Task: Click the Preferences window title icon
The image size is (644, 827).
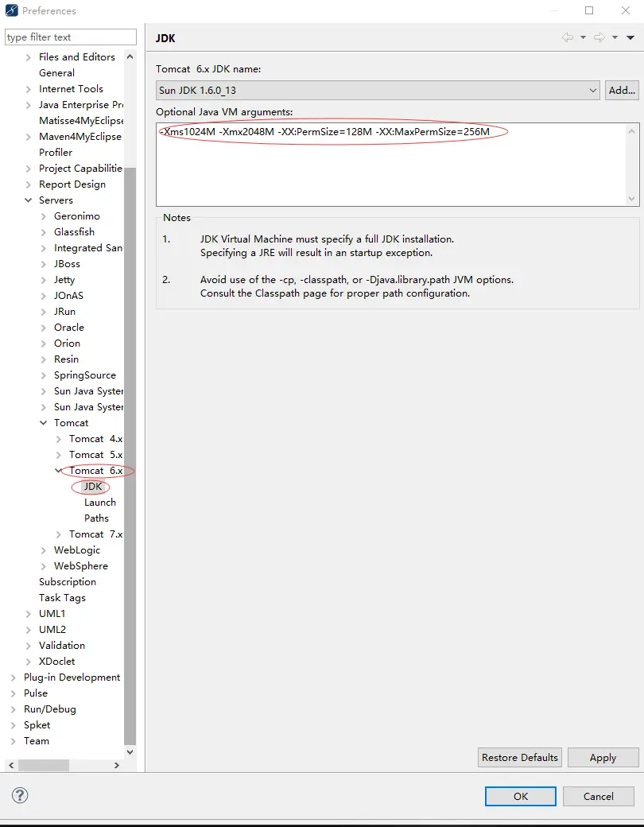Action: (12, 10)
